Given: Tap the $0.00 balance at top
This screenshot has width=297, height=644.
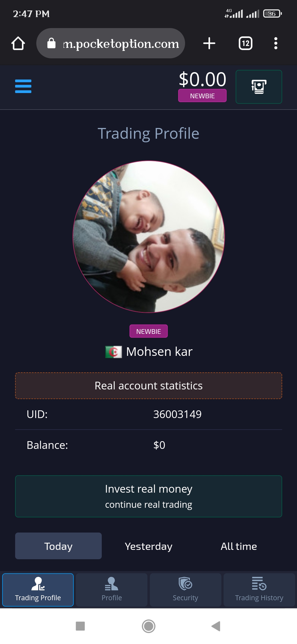Looking at the screenshot, I should coord(202,79).
